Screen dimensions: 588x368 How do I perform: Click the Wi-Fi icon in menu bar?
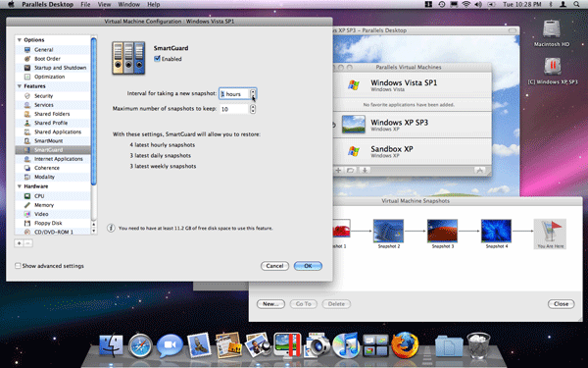tap(466, 5)
